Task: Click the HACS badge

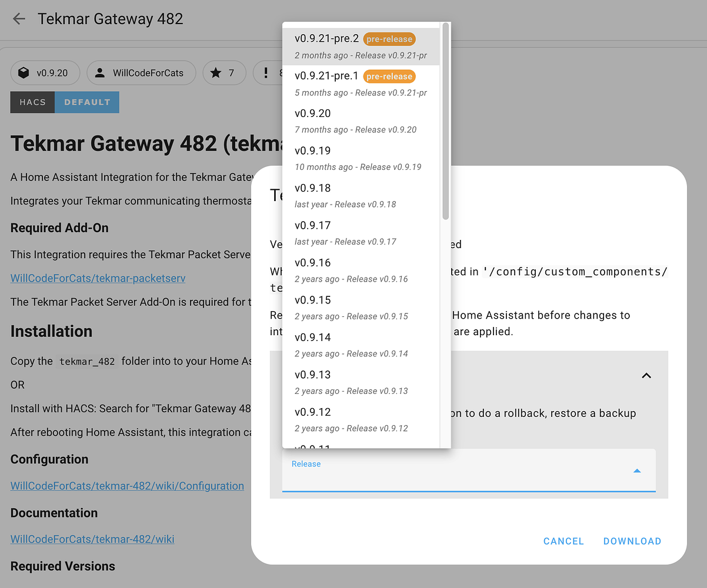Action: pos(32,102)
